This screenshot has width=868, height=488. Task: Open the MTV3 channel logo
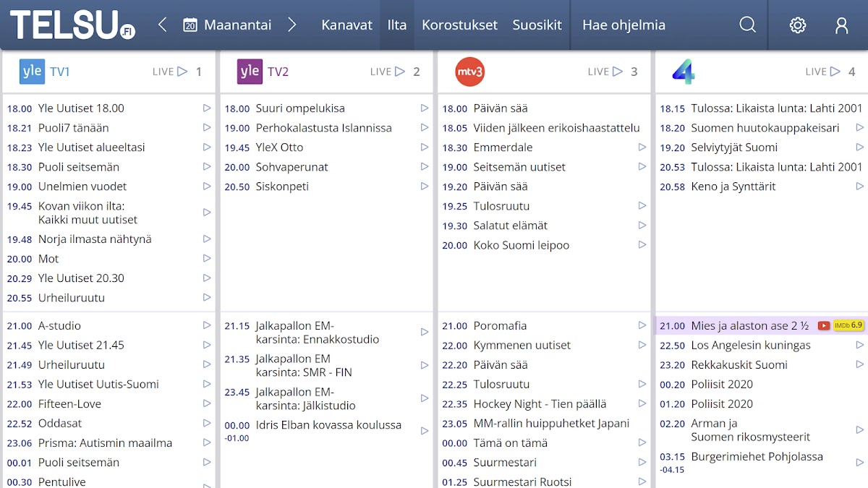(x=469, y=72)
